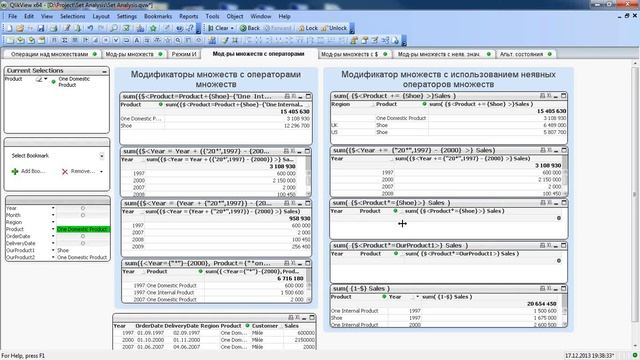Click the red X Remove Bookmark icon
The image size is (640, 360).
[x=65, y=171]
